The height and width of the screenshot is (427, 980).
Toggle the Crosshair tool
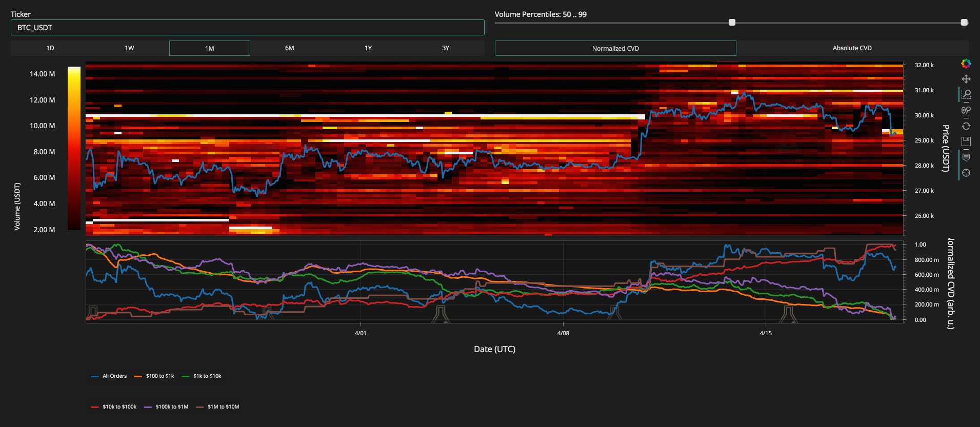(966, 173)
